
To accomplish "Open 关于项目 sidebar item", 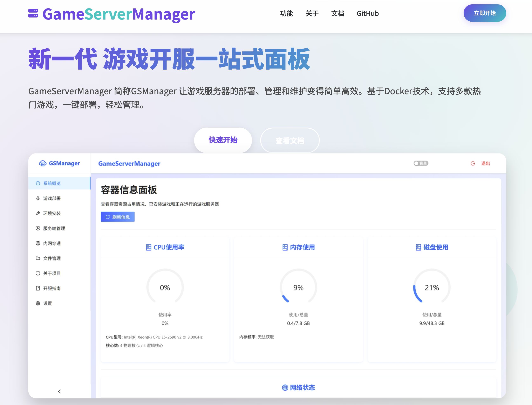I will coord(59,273).
